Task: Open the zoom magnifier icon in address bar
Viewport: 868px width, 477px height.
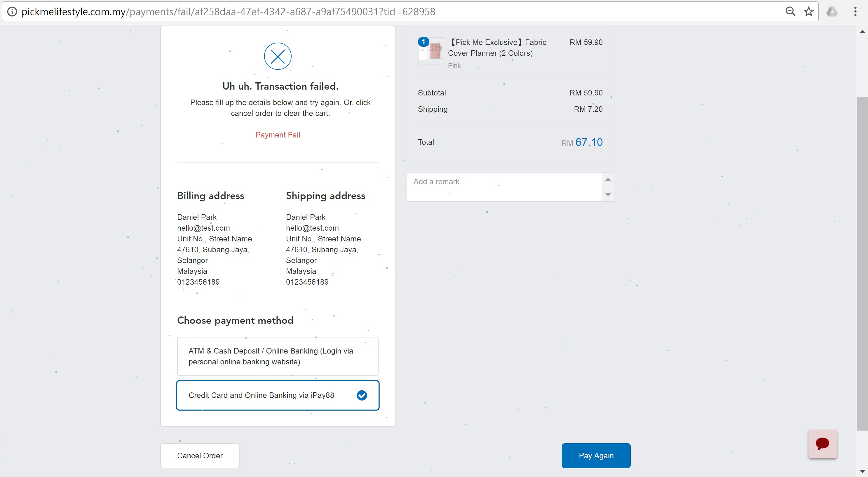Action: (790, 11)
